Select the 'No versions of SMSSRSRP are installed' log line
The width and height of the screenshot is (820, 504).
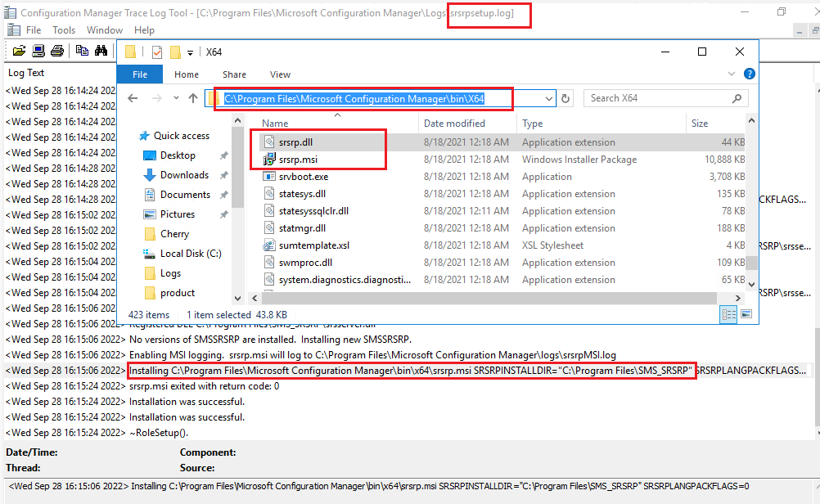pyautogui.click(x=270, y=340)
